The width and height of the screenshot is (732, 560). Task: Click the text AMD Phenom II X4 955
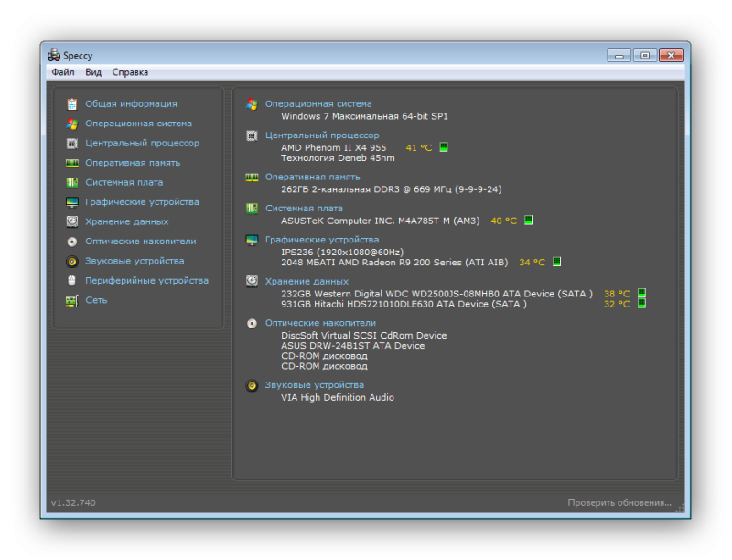point(333,147)
